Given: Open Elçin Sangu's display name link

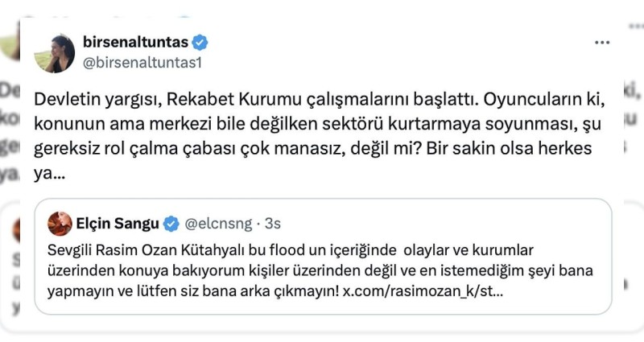Looking at the screenshot, I should tap(118, 224).
